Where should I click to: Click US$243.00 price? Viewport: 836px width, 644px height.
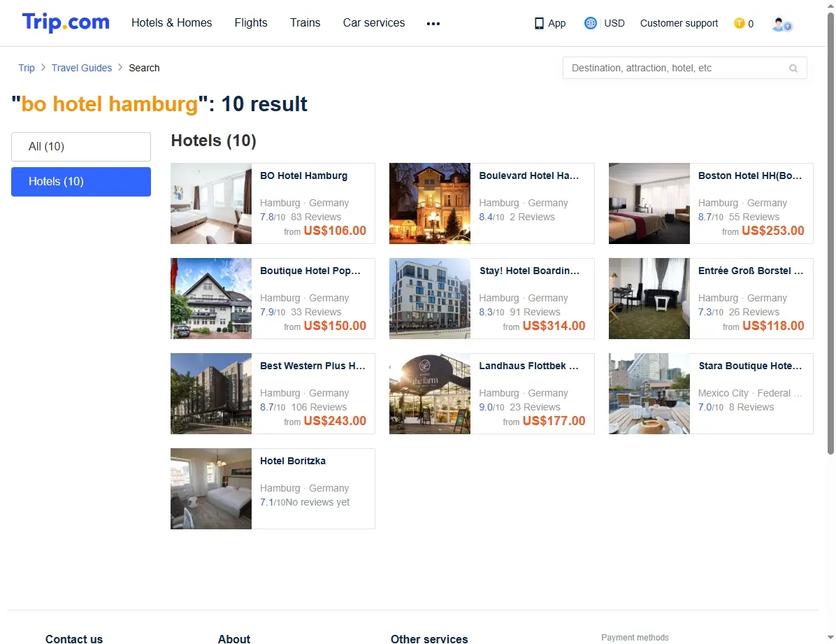pyautogui.click(x=335, y=420)
